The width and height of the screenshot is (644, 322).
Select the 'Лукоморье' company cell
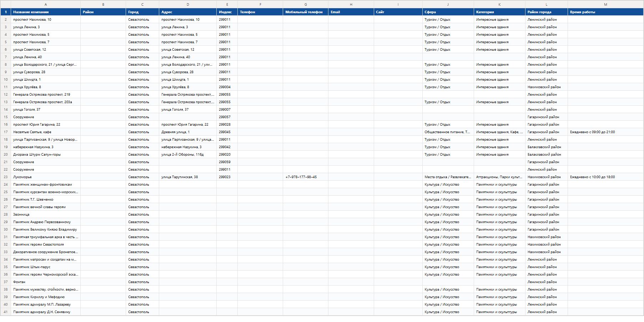click(x=46, y=177)
